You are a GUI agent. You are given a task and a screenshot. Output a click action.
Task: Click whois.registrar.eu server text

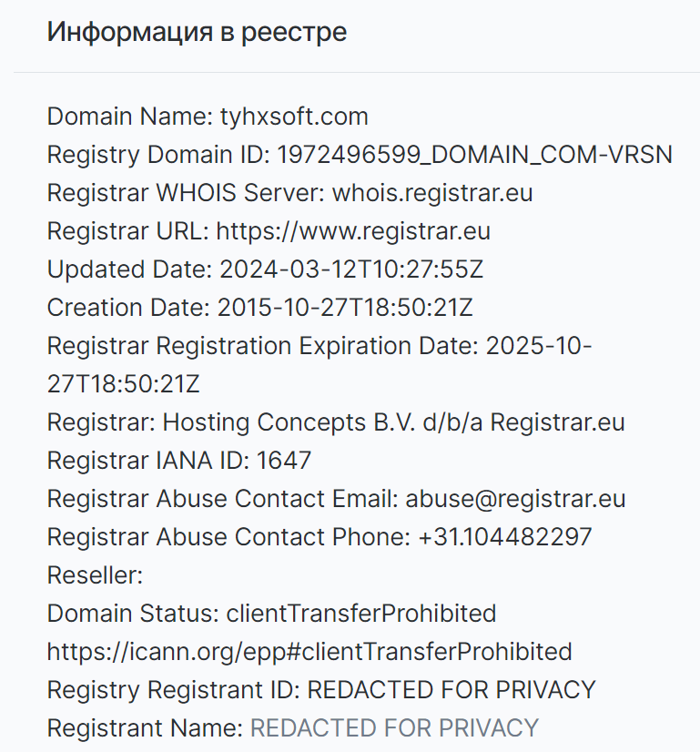click(432, 193)
